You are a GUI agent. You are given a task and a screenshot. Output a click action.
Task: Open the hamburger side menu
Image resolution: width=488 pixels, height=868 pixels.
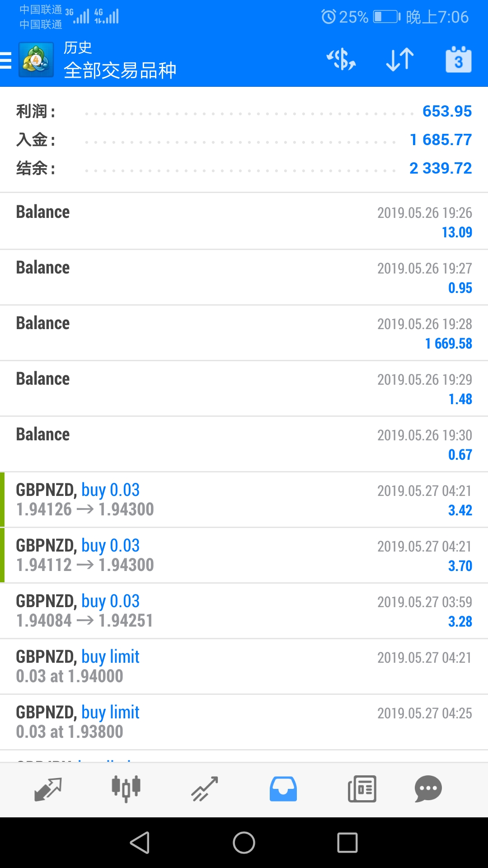[x=5, y=60]
